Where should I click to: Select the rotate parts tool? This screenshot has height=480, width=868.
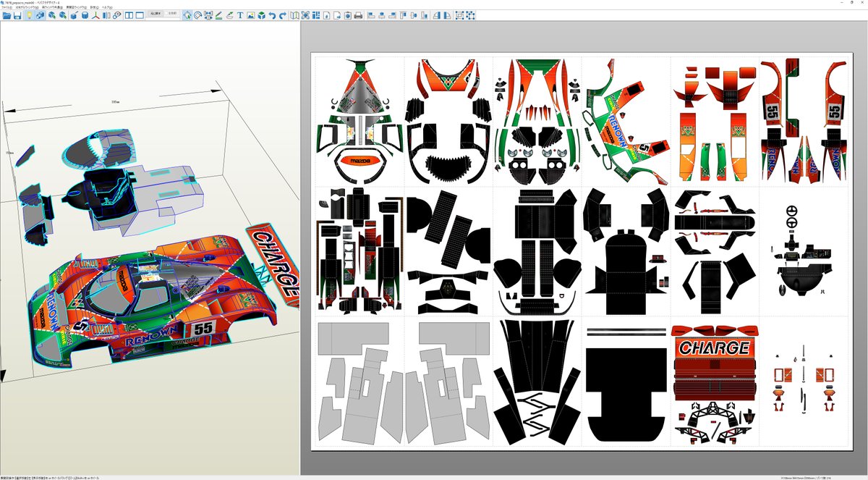click(x=197, y=14)
